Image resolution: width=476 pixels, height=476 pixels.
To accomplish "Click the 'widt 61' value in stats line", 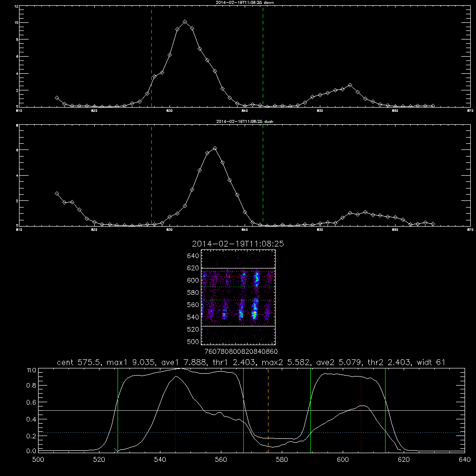I will click(431, 362).
